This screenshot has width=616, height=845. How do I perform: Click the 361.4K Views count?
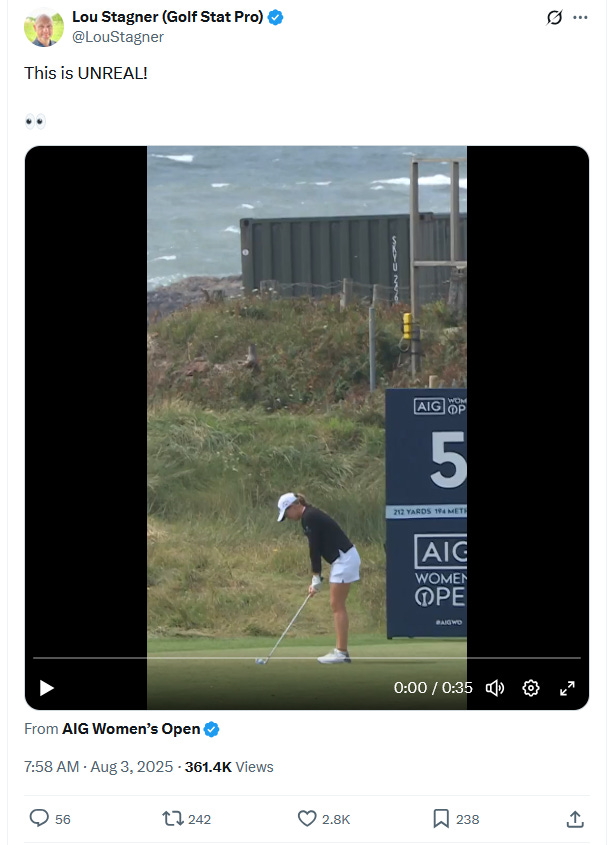point(229,767)
